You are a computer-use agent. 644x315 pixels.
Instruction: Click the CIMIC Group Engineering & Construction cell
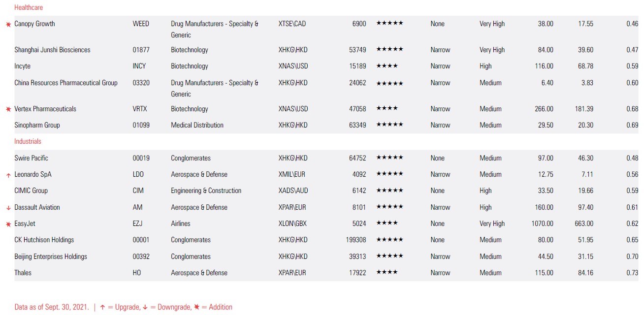coord(206,190)
